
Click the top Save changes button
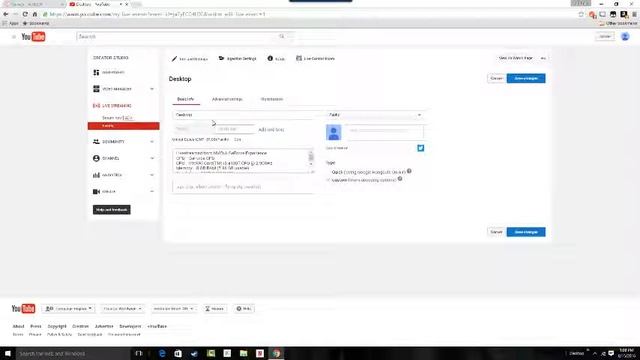(x=526, y=78)
